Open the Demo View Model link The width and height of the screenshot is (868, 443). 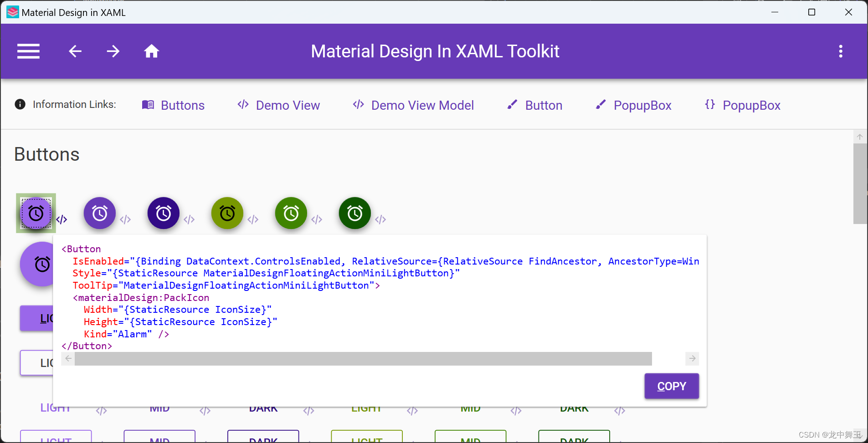tap(413, 105)
